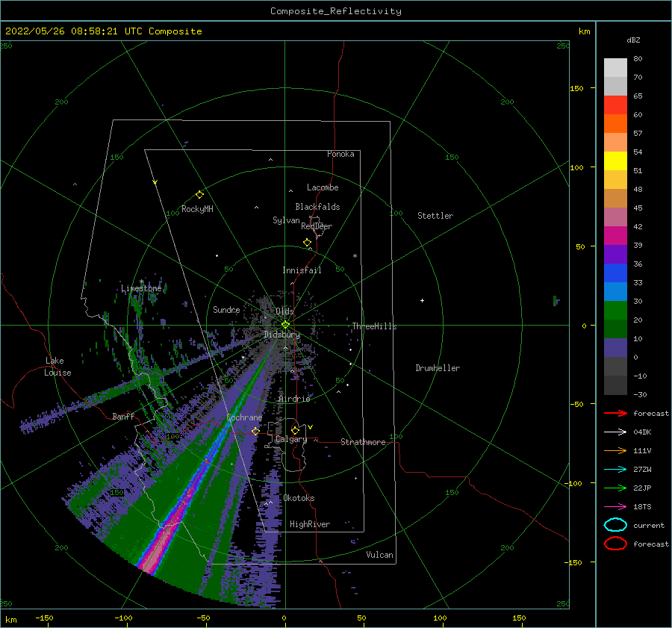Click the Olds label
Image resolution: width=672 pixels, height=628 pixels.
284,311
